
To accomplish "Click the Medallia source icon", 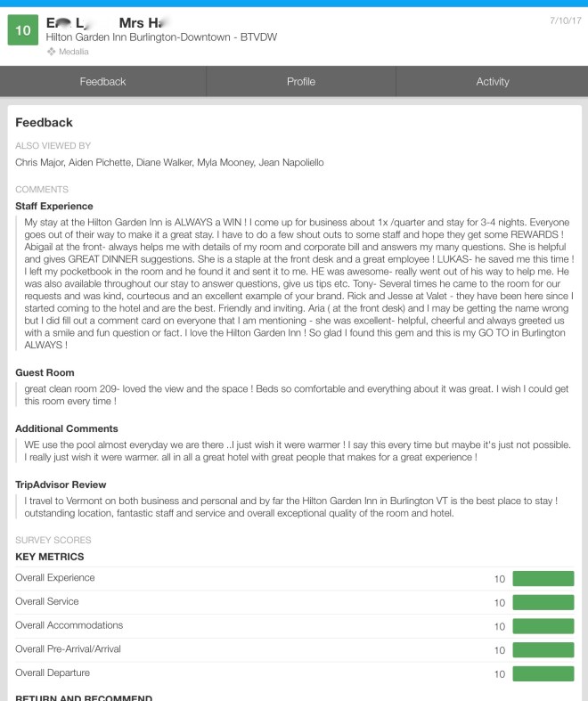I will click(x=51, y=52).
